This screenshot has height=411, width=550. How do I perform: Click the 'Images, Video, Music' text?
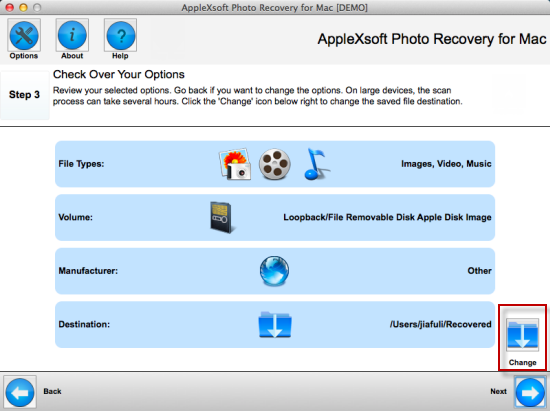[446, 164]
